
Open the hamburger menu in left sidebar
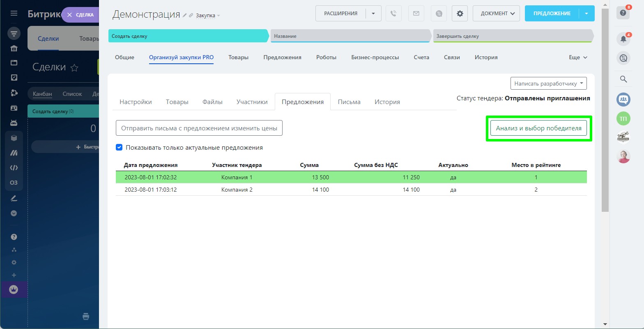pyautogui.click(x=14, y=14)
